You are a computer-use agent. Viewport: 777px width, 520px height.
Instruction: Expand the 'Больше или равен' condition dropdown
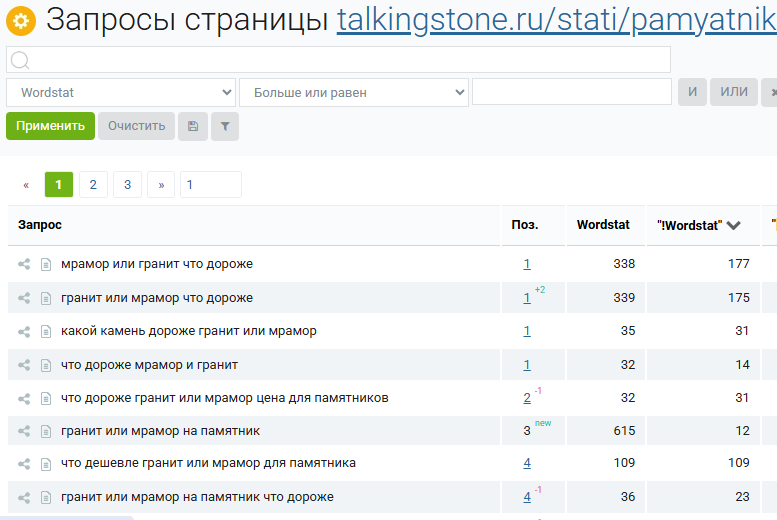coord(353,92)
